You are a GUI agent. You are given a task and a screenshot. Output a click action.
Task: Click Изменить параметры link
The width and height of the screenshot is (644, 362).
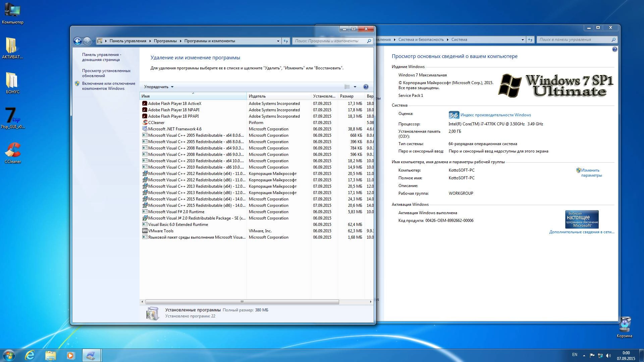591,173
